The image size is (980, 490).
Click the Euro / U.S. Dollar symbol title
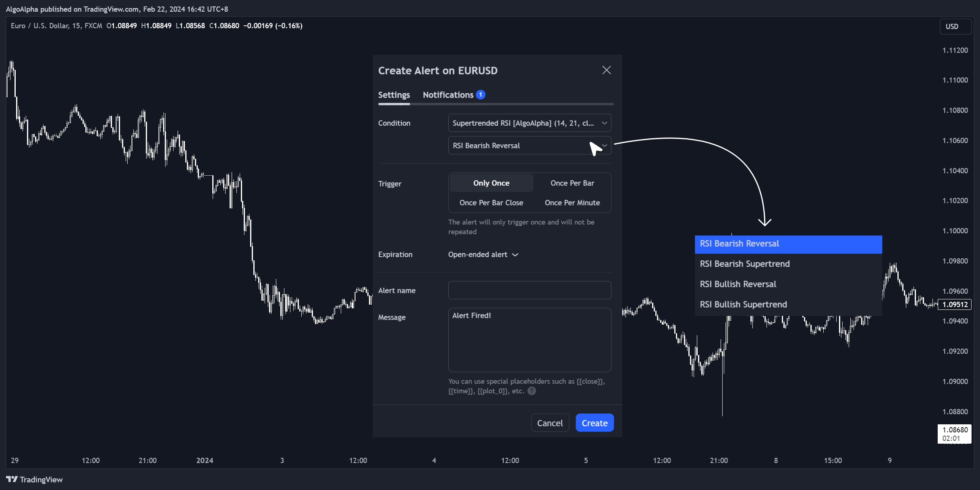coord(56,26)
